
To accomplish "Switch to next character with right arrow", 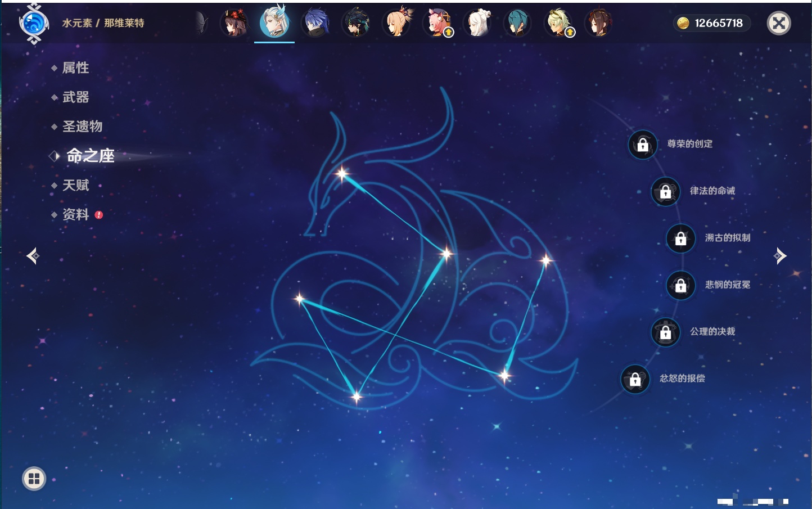I will 780,256.
